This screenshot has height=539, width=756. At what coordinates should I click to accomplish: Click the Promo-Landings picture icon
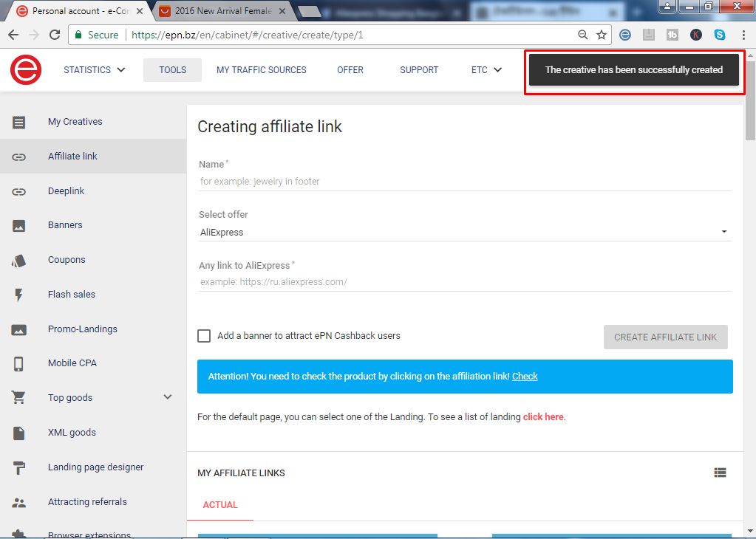tap(18, 330)
